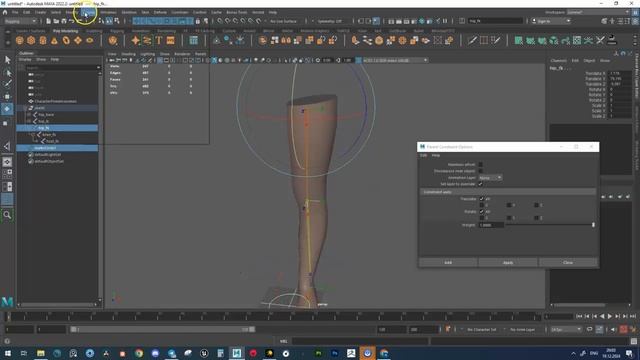Image resolution: width=640 pixels, height=360 pixels.
Task: Check Translate Y axis checkbox
Action: click(509, 205)
